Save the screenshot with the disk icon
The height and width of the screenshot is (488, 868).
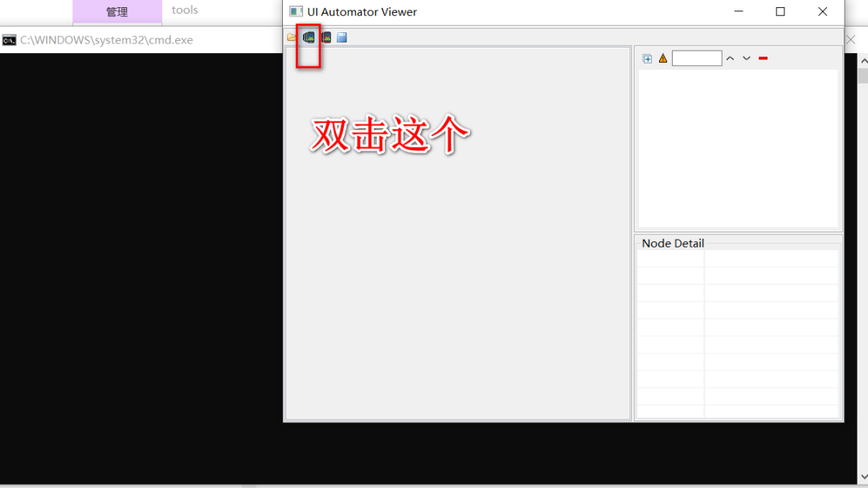click(342, 37)
